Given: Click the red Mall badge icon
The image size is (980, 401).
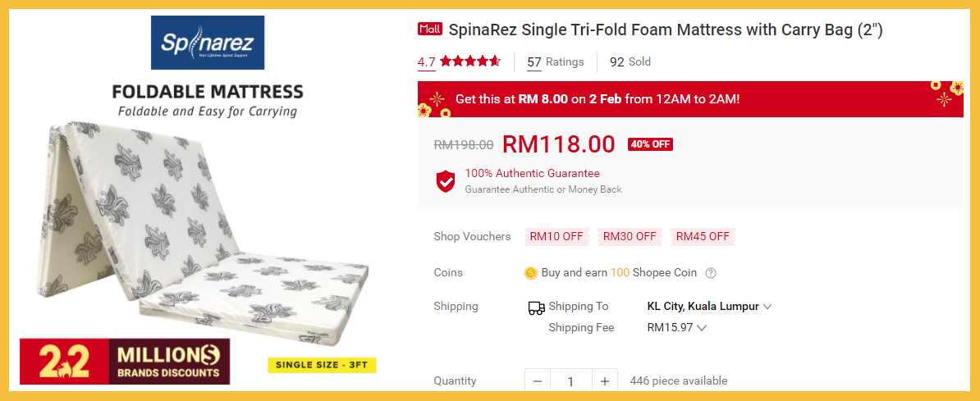Looking at the screenshot, I should point(430,30).
